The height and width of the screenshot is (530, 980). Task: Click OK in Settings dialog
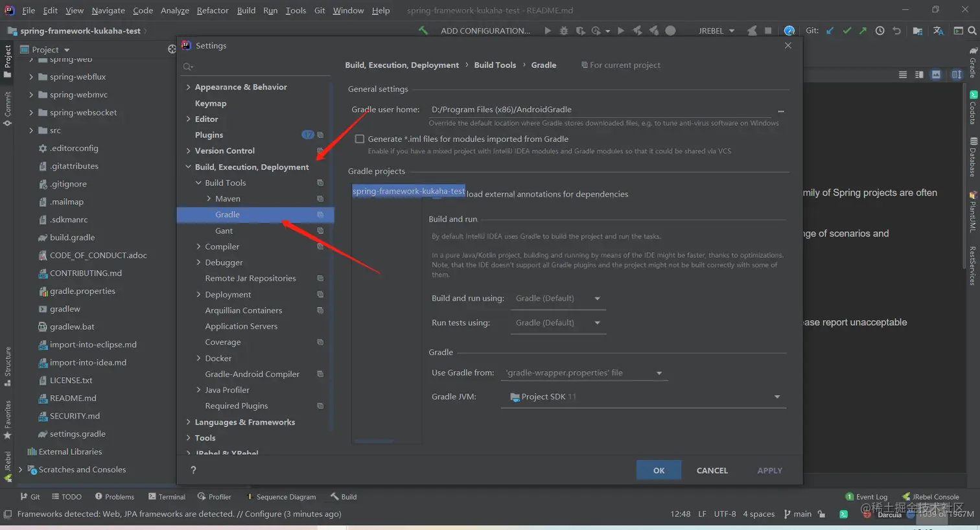pyautogui.click(x=659, y=470)
